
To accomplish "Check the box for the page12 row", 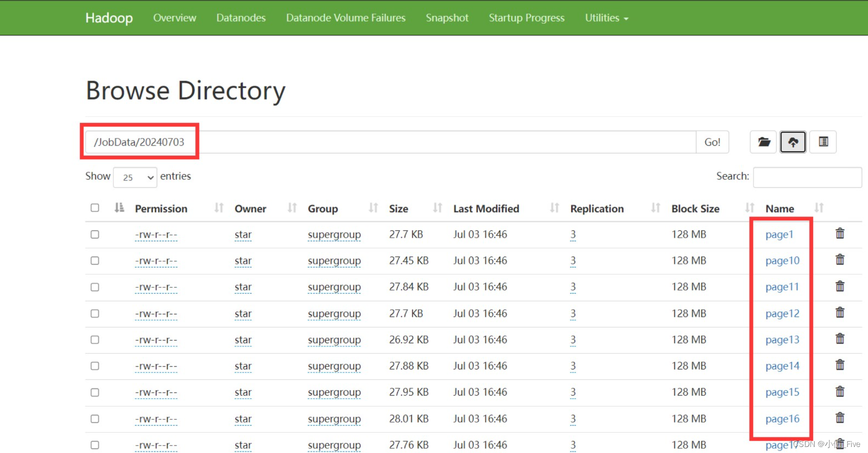I will pos(95,313).
